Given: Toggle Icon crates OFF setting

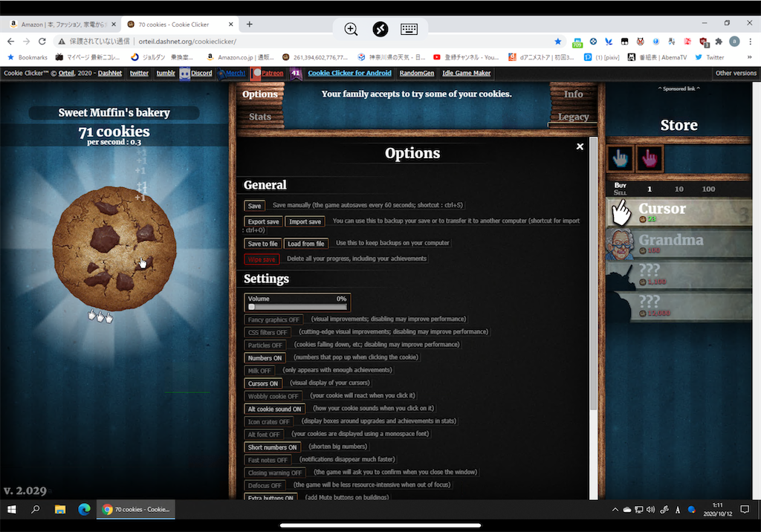Looking at the screenshot, I should [x=268, y=422].
